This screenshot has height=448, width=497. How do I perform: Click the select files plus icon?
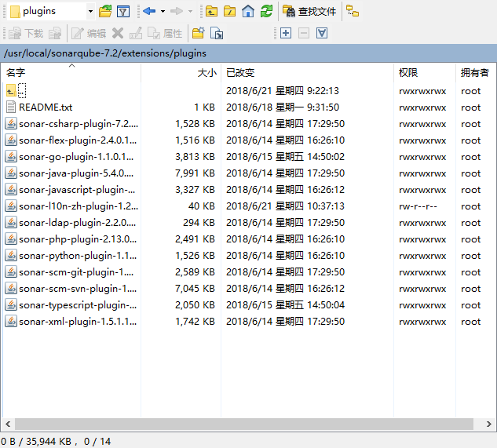[x=286, y=33]
